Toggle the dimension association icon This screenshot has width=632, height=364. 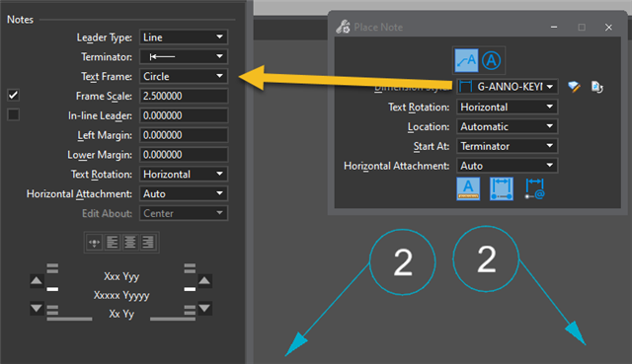coord(502,188)
